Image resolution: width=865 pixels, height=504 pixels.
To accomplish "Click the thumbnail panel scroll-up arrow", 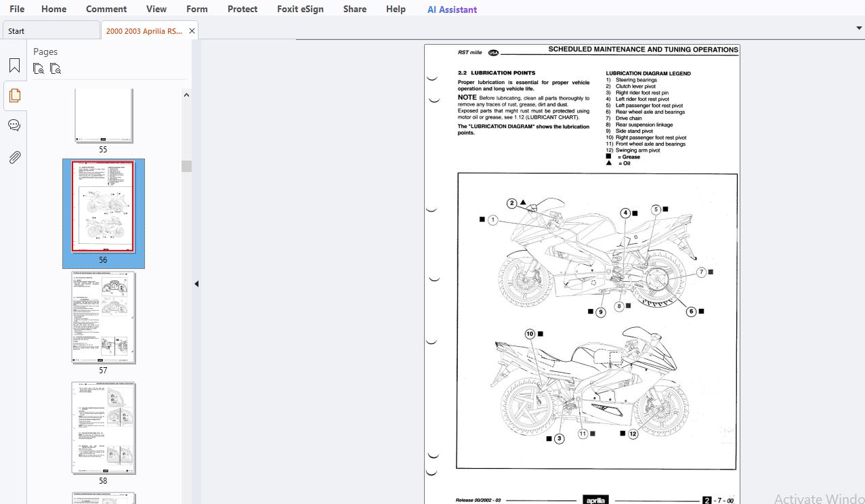I will (186, 96).
